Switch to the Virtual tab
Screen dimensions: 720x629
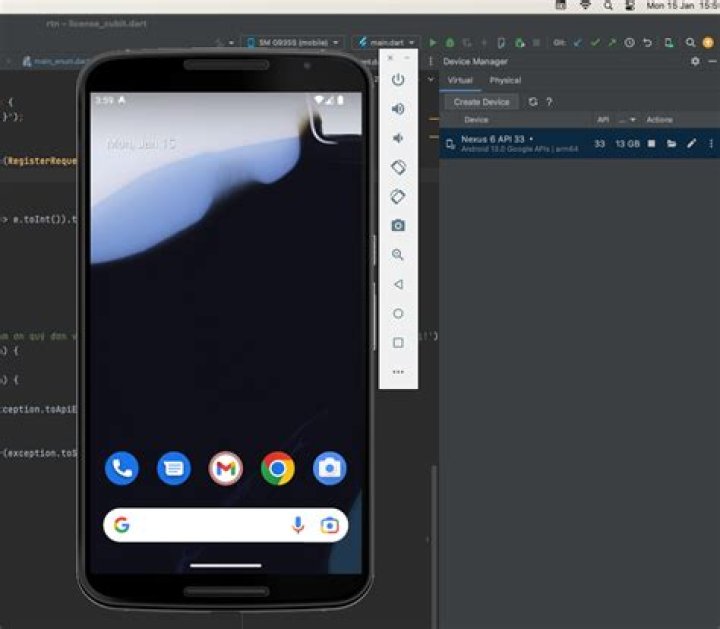click(460, 80)
